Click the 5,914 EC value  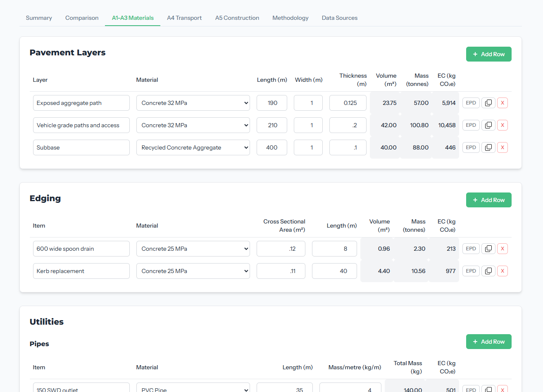tap(449, 103)
